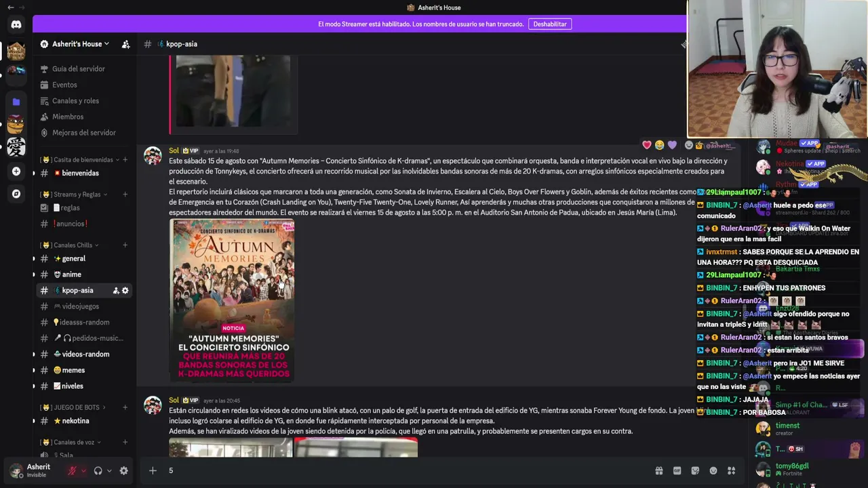Image resolution: width=868 pixels, height=488 pixels.
Task: Create channel in Streams y Reglas
Action: [x=125, y=195]
